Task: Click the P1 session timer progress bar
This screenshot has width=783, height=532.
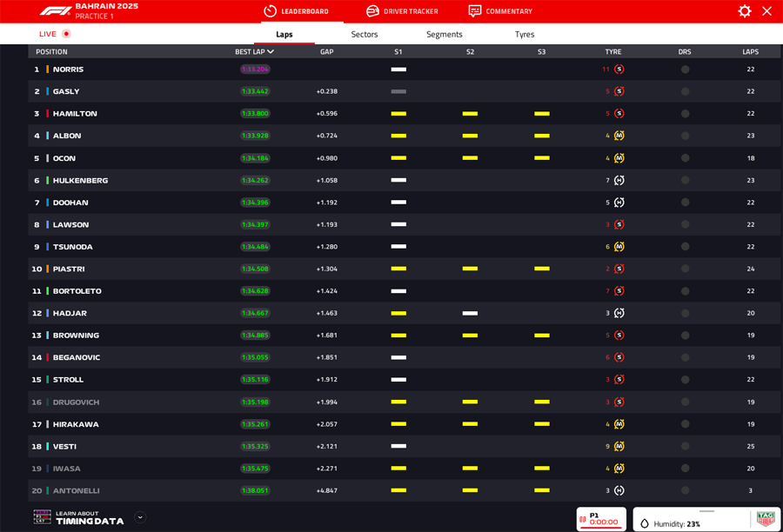Action: click(604, 528)
